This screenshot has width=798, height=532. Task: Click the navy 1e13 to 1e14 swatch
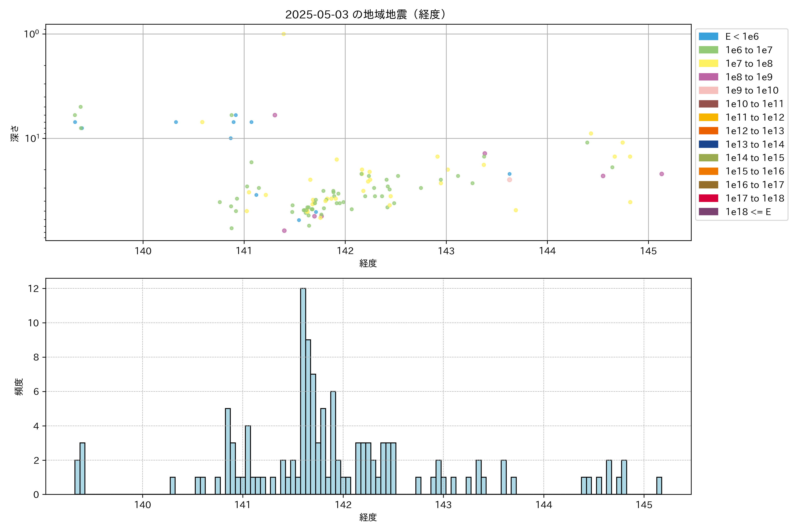pyautogui.click(x=708, y=144)
